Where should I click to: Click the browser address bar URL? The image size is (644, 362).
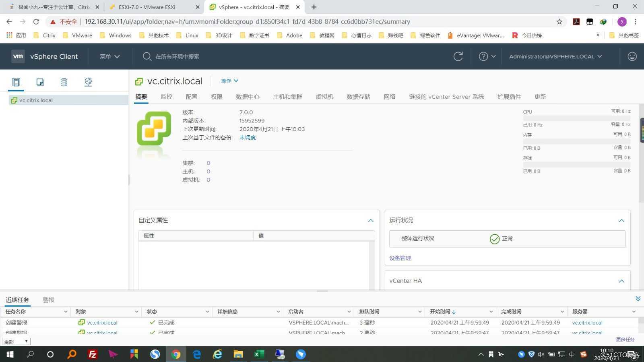point(247,22)
